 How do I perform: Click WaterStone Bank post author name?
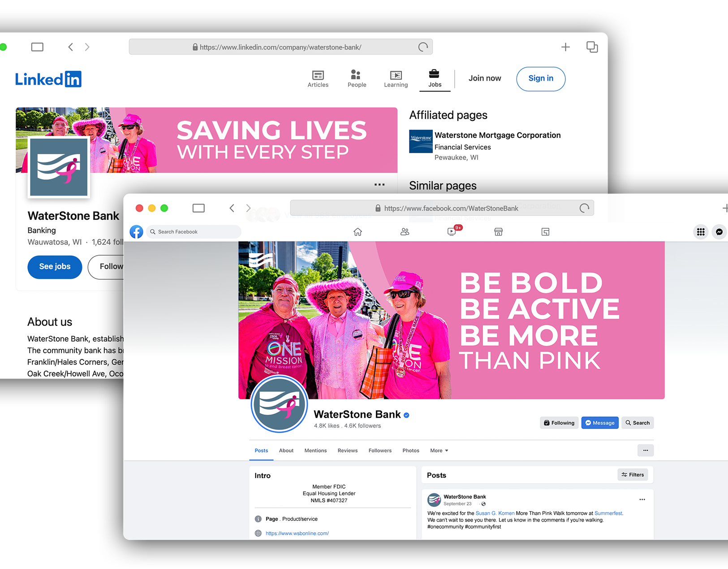pos(465,497)
